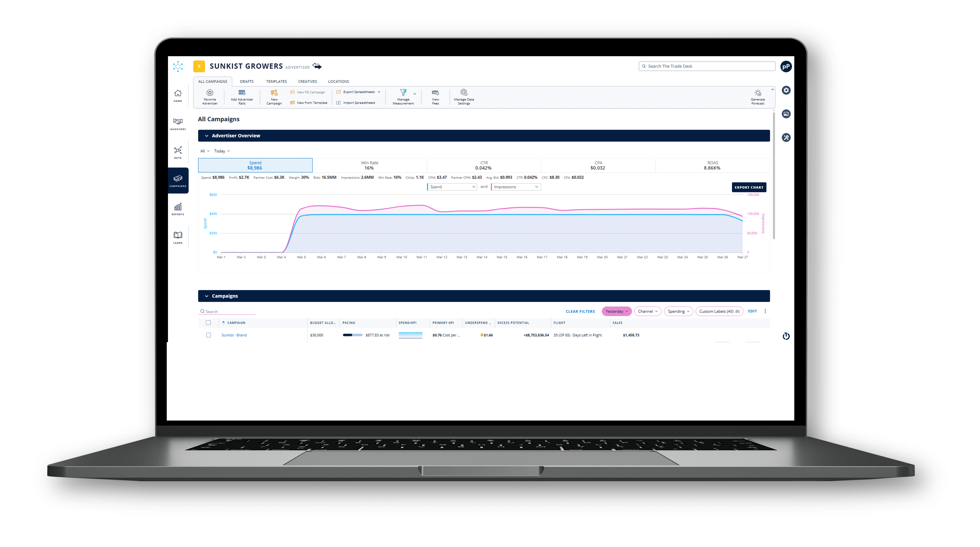
Task: Click the settings gear icon on right rail
Action: [786, 90]
